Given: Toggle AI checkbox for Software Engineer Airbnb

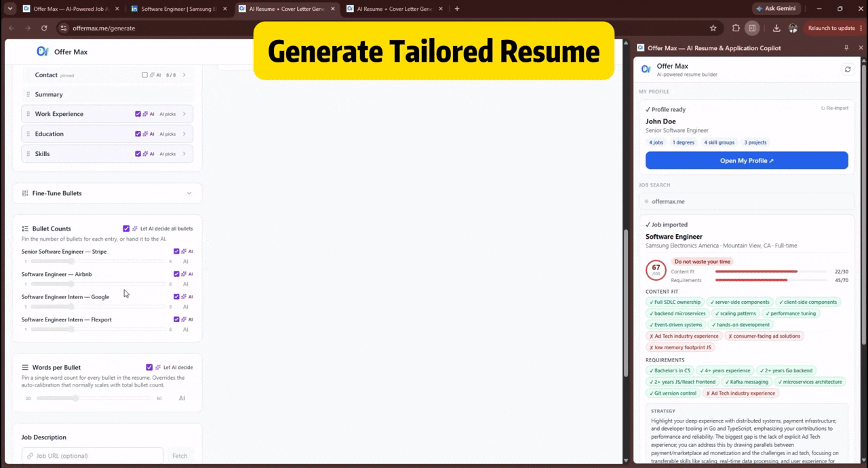Looking at the screenshot, I should (177, 274).
